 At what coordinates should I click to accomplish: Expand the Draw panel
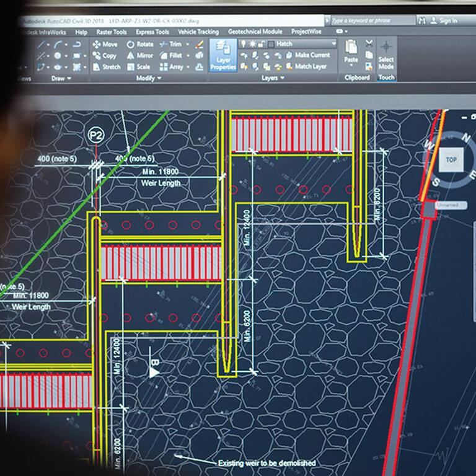61,78
